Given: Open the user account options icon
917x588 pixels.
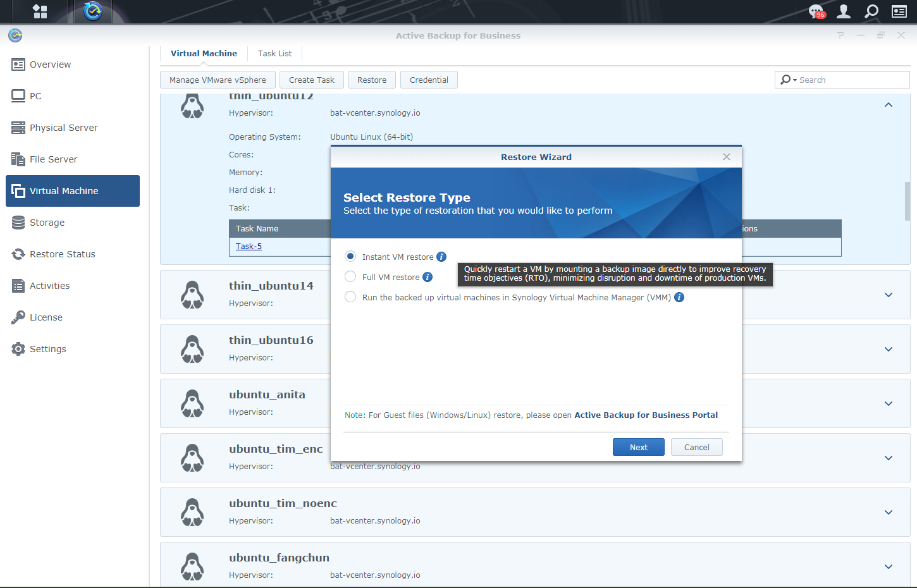Looking at the screenshot, I should [844, 11].
